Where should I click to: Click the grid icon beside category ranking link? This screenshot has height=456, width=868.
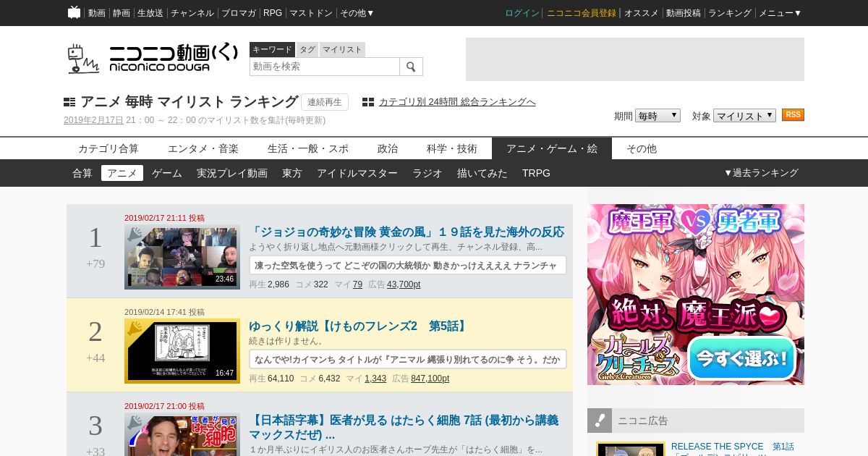pos(368,102)
